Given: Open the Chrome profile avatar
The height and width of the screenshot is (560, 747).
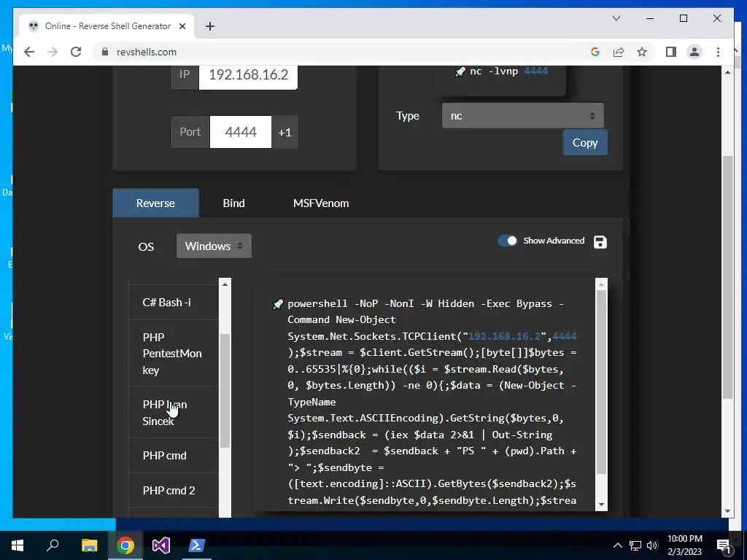Looking at the screenshot, I should tap(694, 52).
